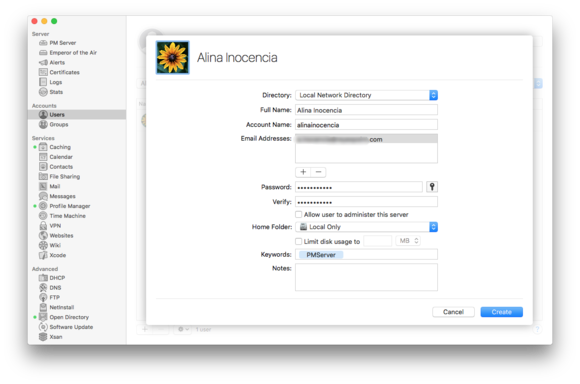Select the Certificates icon in sidebar

coord(43,72)
